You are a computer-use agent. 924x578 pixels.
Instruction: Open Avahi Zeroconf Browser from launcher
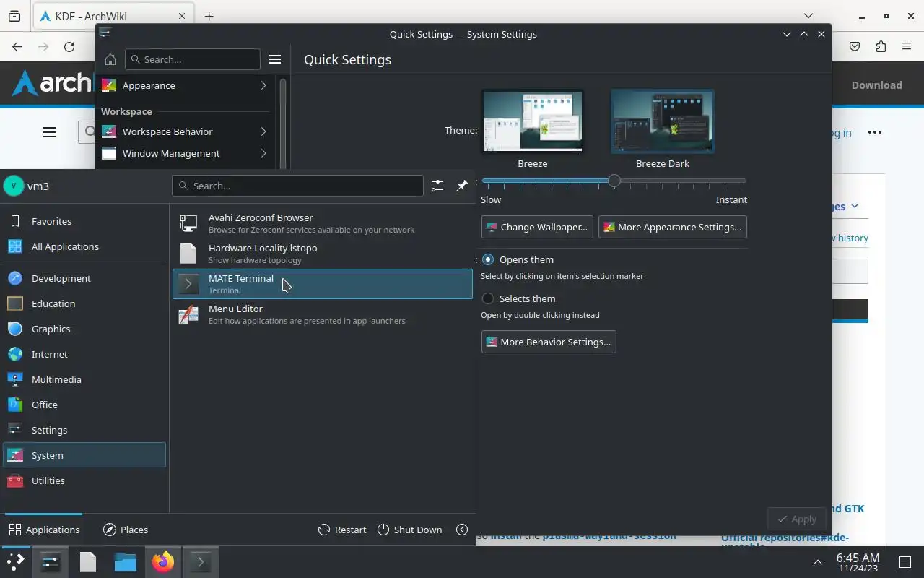pyautogui.click(x=322, y=223)
